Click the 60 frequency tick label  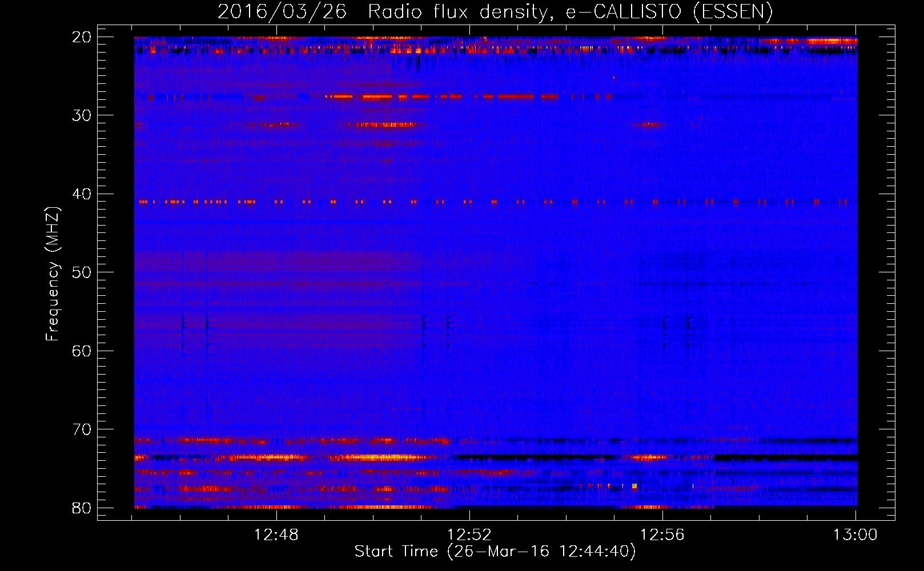pyautogui.click(x=82, y=351)
